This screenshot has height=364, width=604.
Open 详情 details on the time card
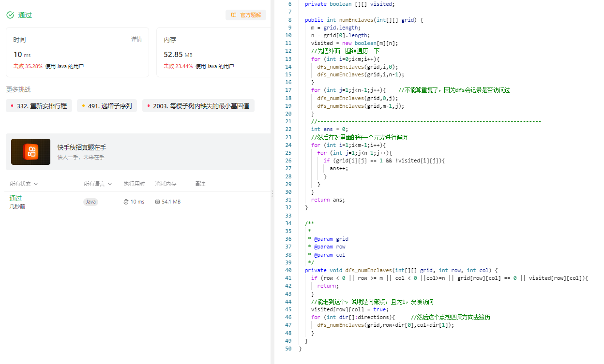[x=136, y=39]
